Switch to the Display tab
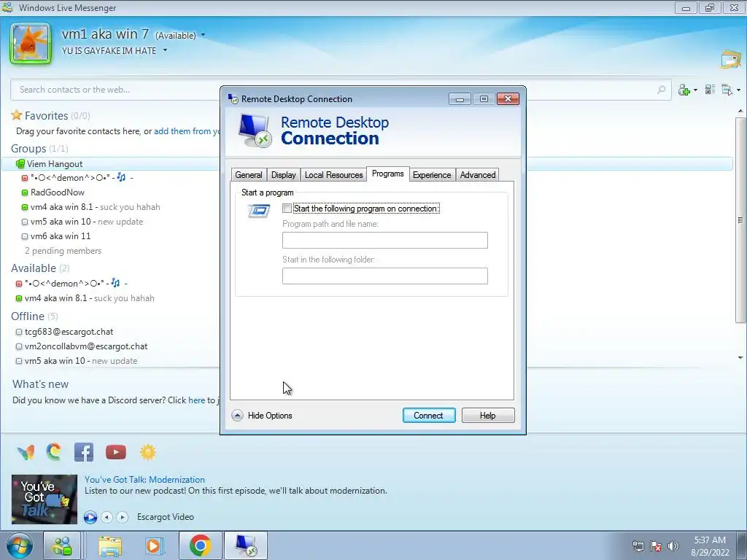 pyautogui.click(x=284, y=175)
